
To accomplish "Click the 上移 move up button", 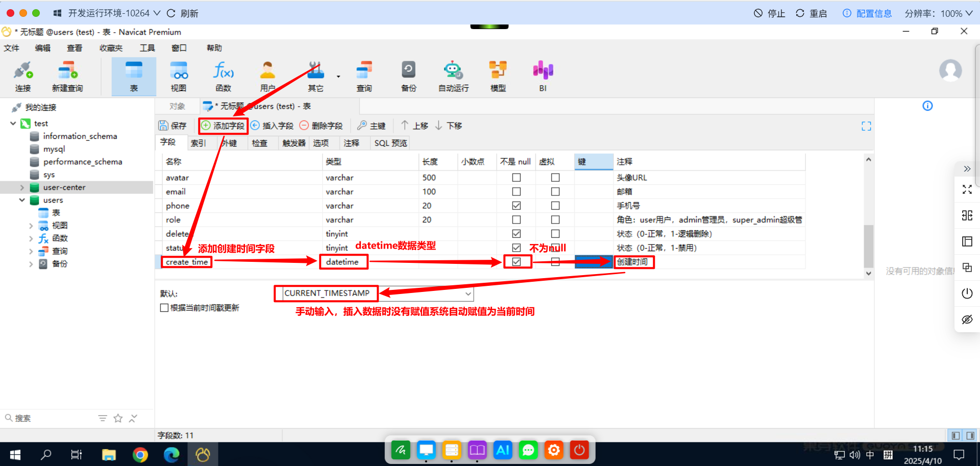I will pos(414,126).
